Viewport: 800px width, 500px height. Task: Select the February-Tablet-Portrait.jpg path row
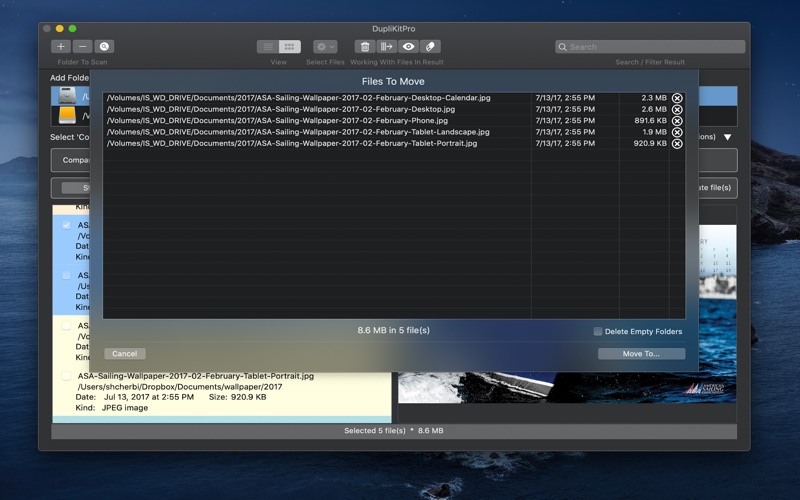[292, 143]
